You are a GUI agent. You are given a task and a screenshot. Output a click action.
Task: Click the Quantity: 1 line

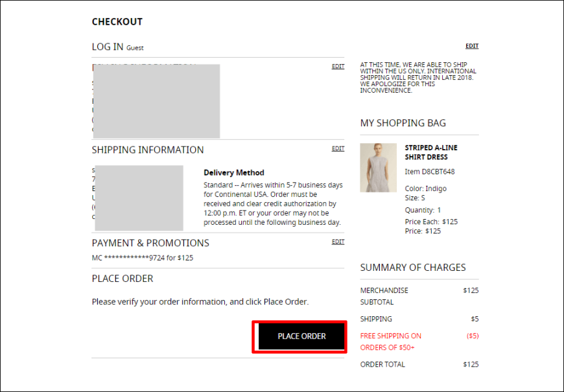pos(423,210)
